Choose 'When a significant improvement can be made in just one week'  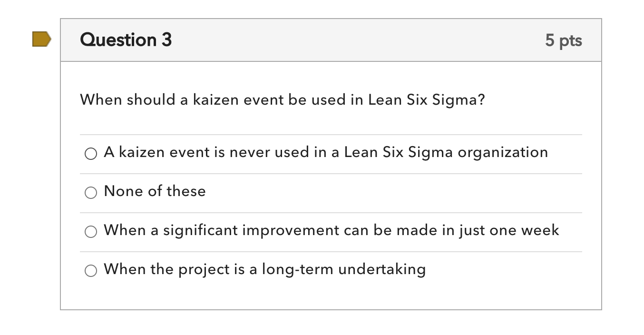point(90,231)
